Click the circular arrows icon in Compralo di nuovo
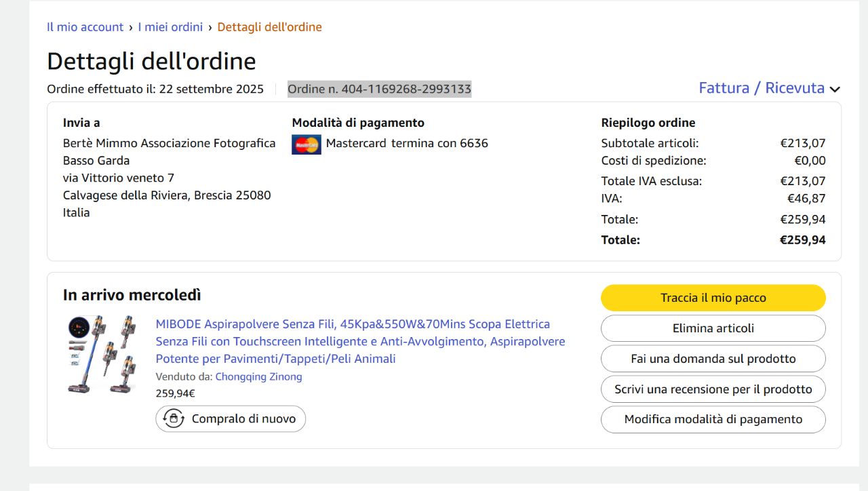This screenshot has height=491, width=868. pos(174,418)
